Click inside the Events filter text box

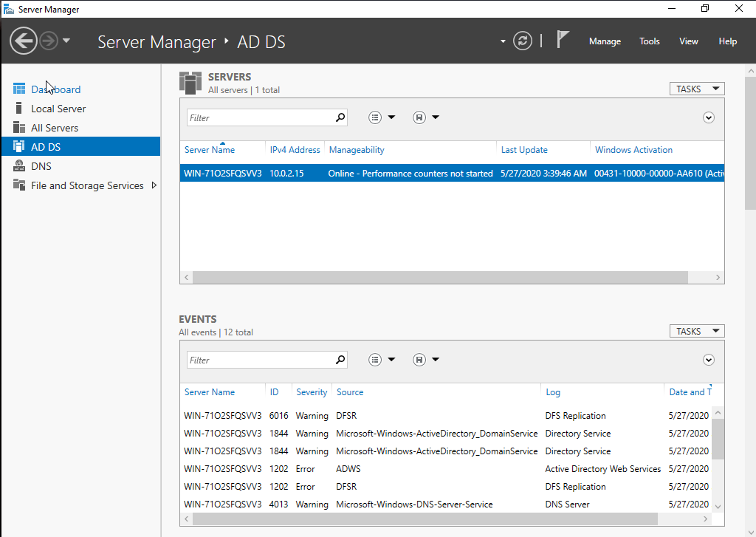click(x=258, y=360)
